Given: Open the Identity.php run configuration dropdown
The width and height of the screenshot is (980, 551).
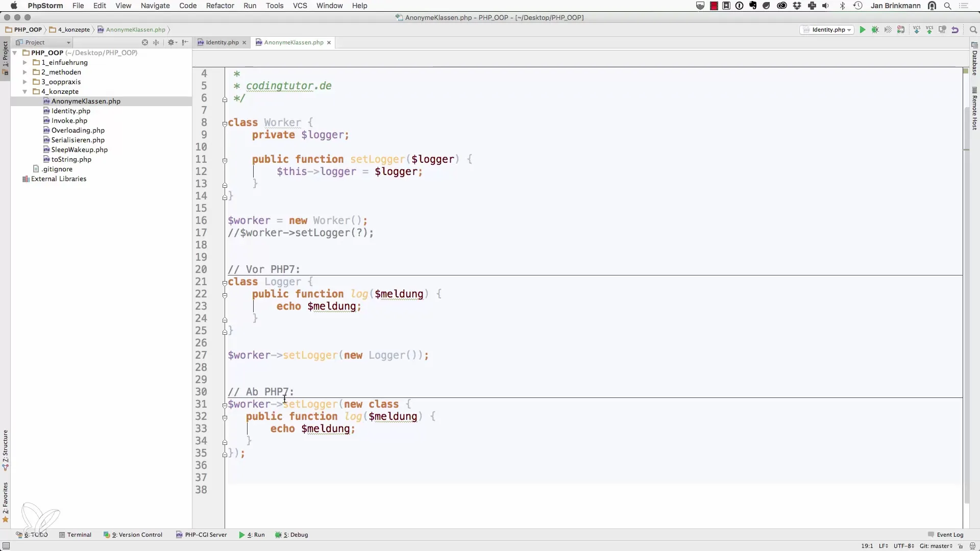Looking at the screenshot, I should coord(827,30).
